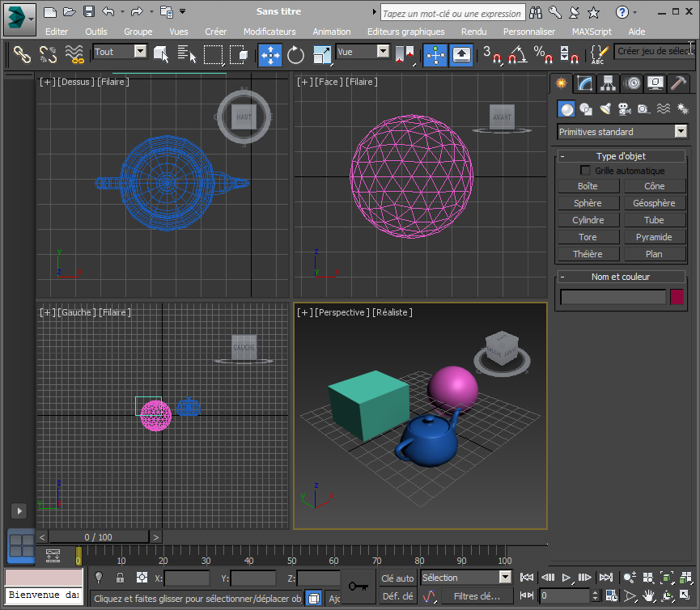Select the Rotate tool in the toolbar
Image resolution: width=700 pixels, height=610 pixels.
tap(295, 55)
